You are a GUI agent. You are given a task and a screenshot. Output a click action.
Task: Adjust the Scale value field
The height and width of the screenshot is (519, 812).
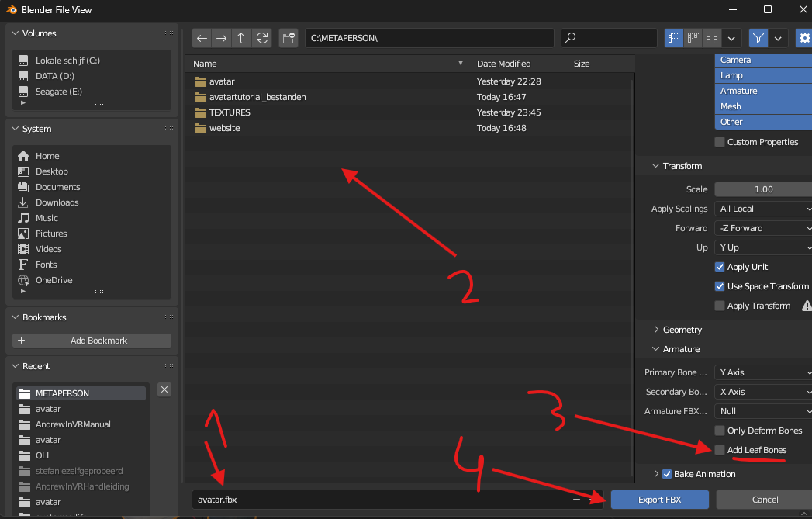(763, 189)
